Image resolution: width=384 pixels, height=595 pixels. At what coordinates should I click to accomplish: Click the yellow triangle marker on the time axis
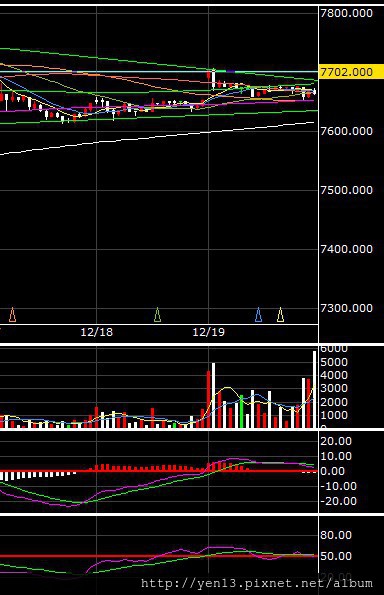(280, 315)
